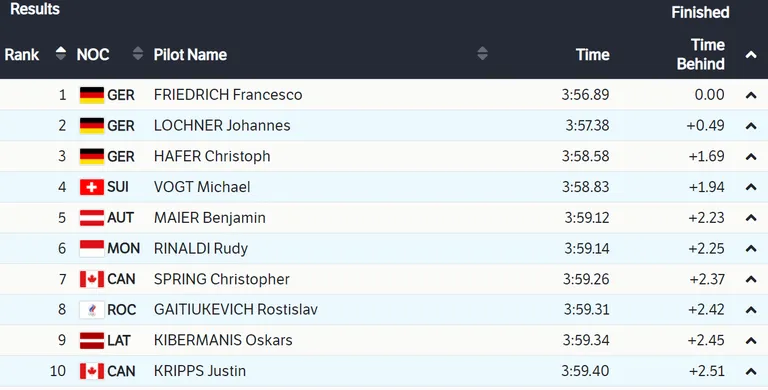Click the Germany flag beside FRIEDRICH Francesco
The width and height of the screenshot is (768, 390).
pos(92,95)
